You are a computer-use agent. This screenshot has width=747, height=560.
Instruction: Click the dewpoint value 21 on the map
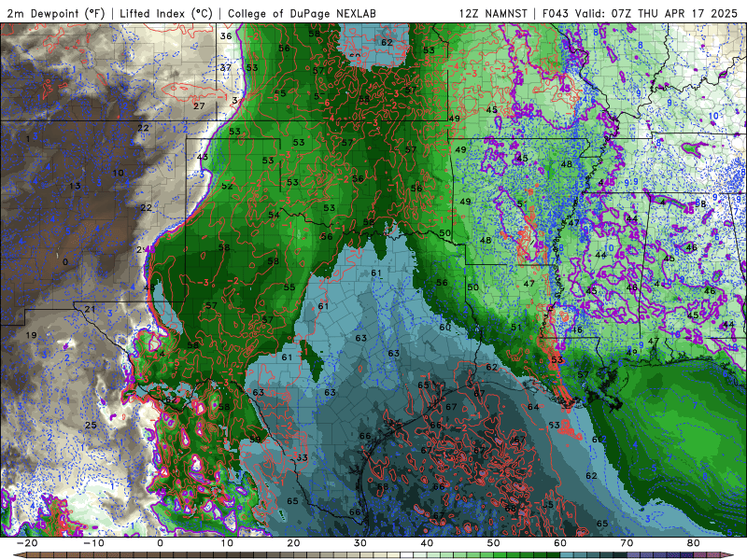click(90, 309)
